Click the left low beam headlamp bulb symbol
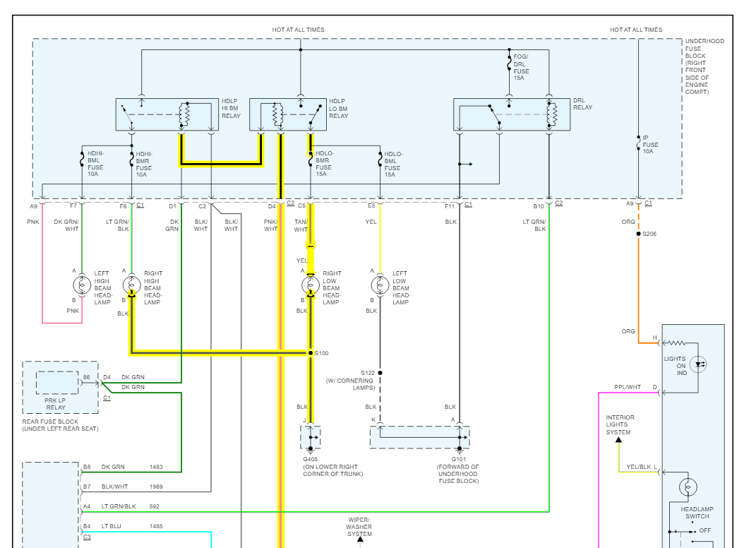The height and width of the screenshot is (548, 756). coord(380,285)
